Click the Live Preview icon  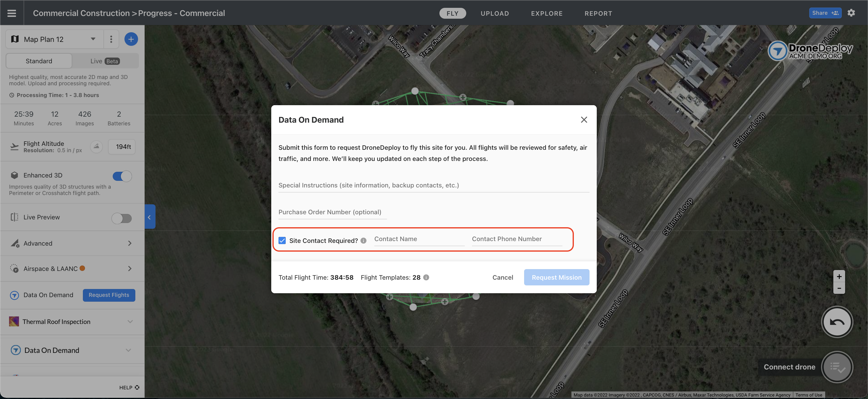coord(14,217)
